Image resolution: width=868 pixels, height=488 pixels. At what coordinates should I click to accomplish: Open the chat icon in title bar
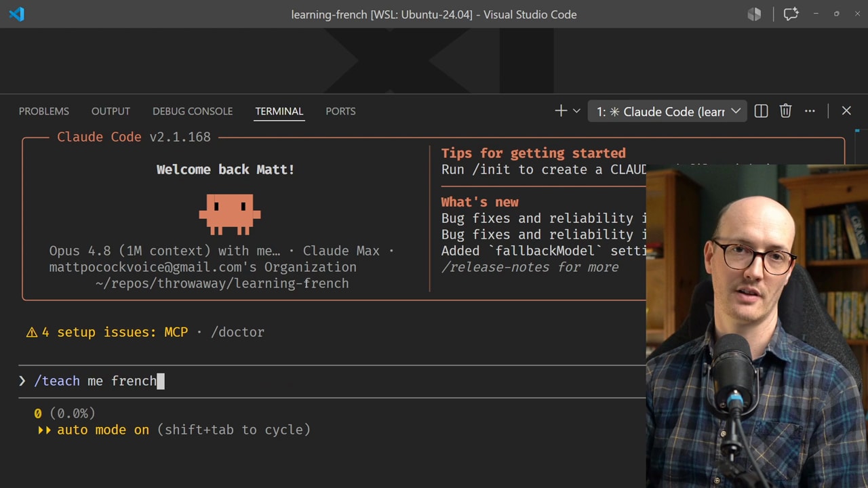click(x=791, y=14)
